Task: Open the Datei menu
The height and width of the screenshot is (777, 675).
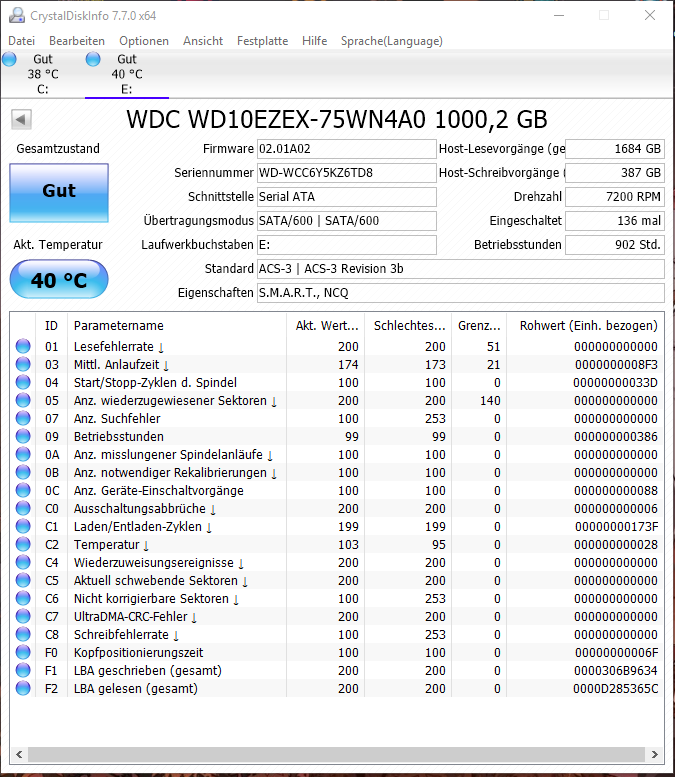Action: coord(21,41)
